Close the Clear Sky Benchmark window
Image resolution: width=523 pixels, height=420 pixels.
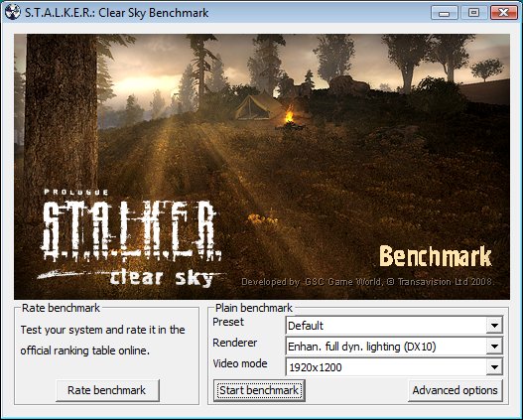(504, 13)
